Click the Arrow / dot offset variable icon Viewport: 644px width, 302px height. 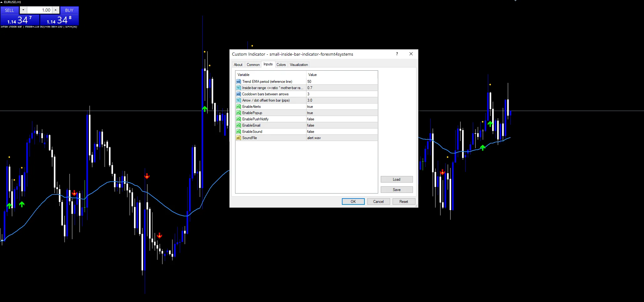point(238,100)
